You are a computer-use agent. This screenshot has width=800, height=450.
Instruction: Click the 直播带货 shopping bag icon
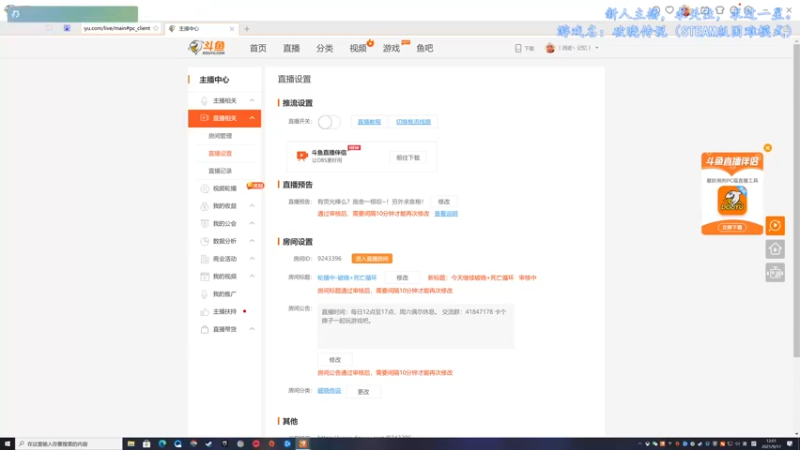click(x=205, y=329)
